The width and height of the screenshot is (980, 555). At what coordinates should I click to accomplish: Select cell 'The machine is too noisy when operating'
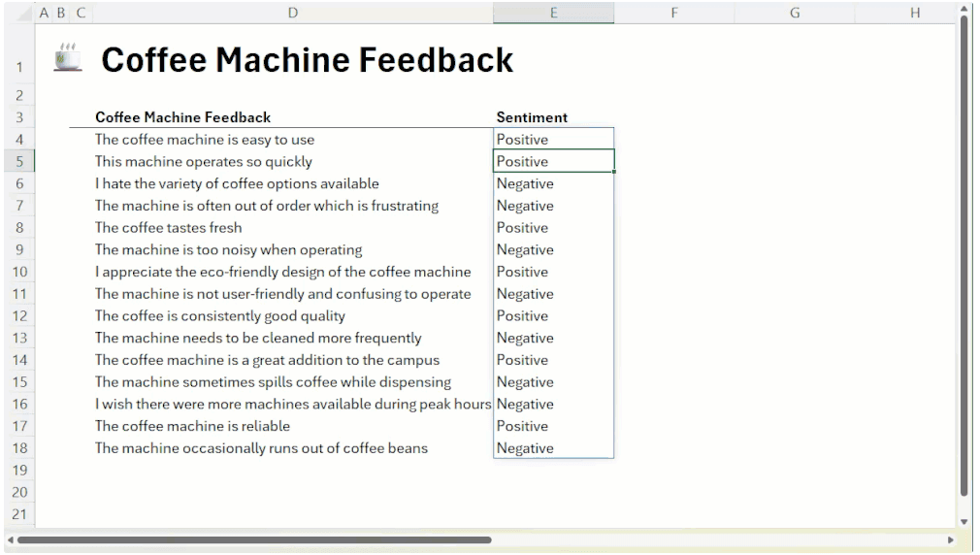[292, 249]
